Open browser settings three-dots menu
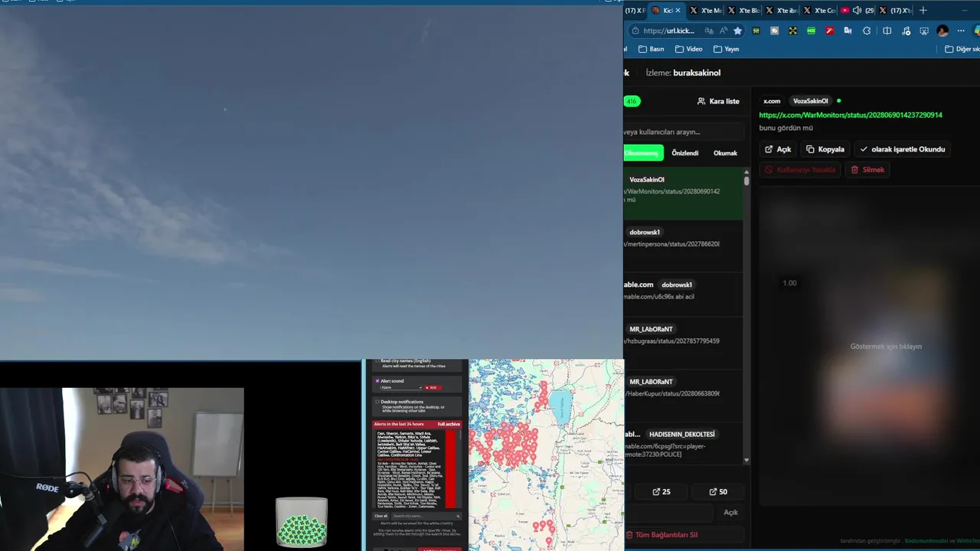 [x=961, y=31]
